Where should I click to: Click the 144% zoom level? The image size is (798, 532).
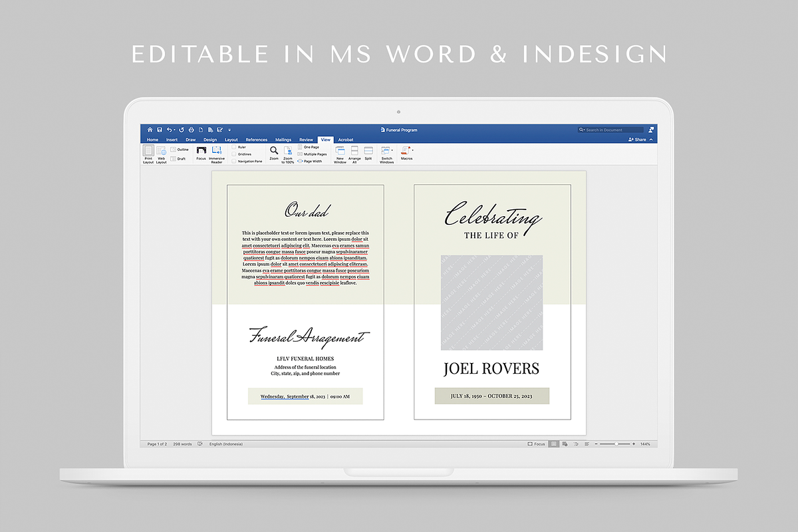tap(645, 444)
